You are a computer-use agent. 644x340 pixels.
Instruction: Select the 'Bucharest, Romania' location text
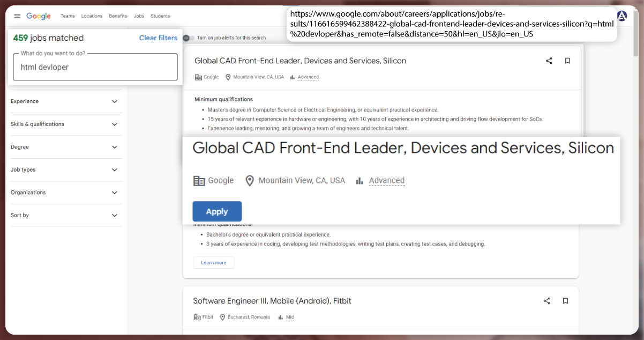coord(249,317)
